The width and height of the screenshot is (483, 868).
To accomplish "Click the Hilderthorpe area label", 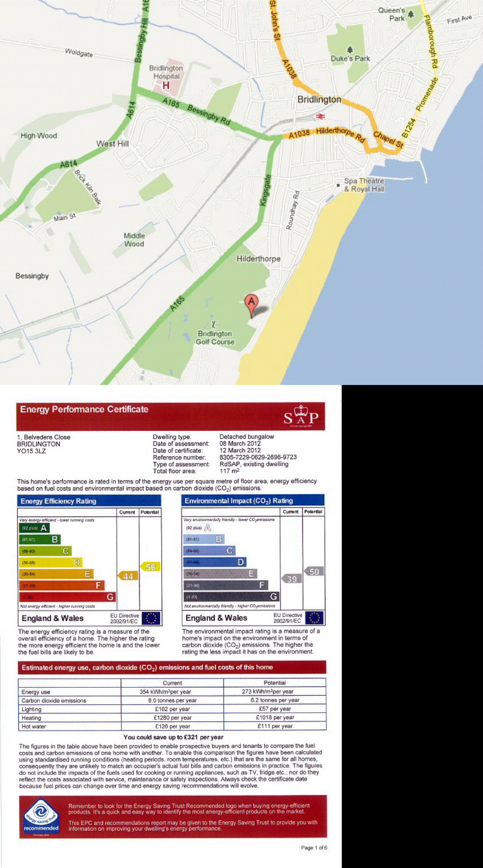I will [258, 259].
